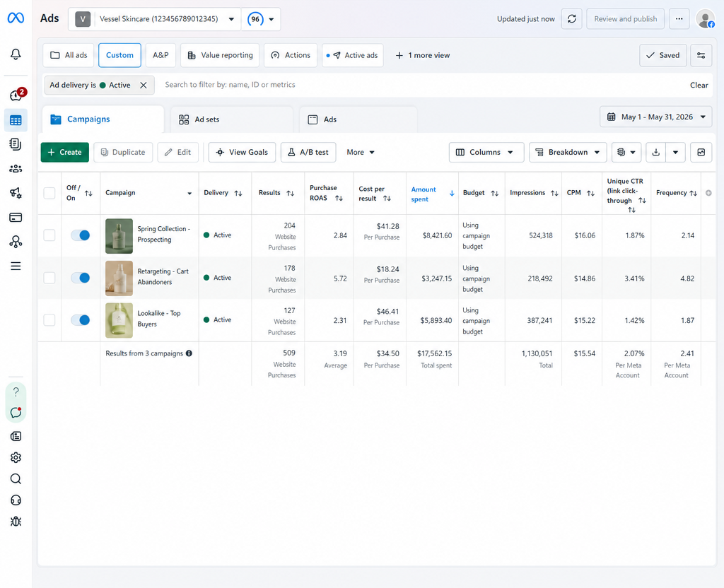The height and width of the screenshot is (588, 724).
Task: Select the Campaigns table icon in sidebar
Action: 16,120
